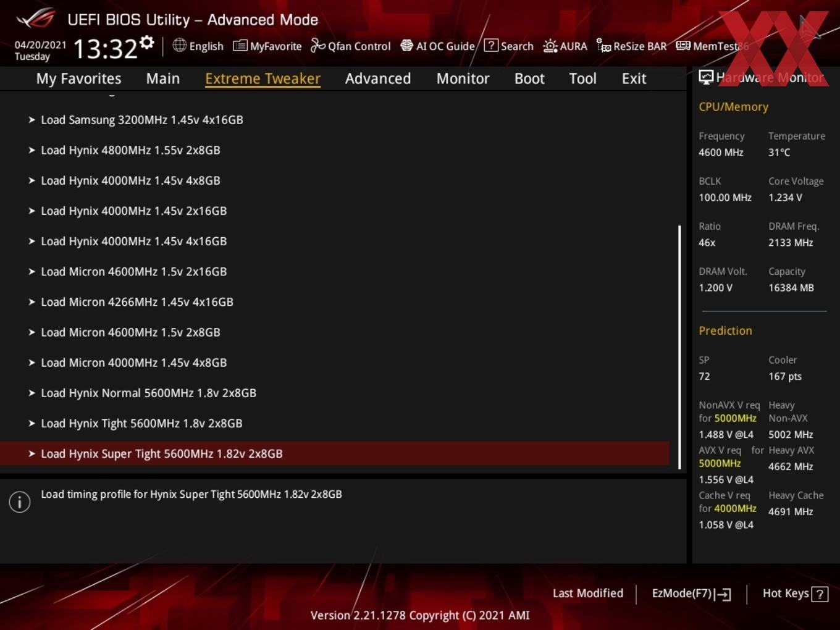The width and height of the screenshot is (840, 630).
Task: Expand Load Micron 4600MHz 1.5v 2x16GB
Action: pos(334,271)
